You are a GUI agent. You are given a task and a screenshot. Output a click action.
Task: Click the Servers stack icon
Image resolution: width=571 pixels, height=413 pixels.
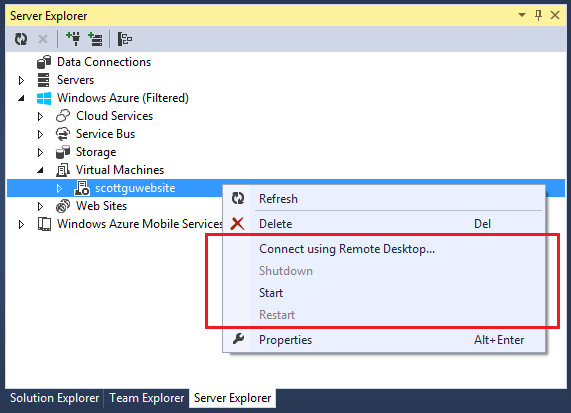pyautogui.click(x=44, y=80)
